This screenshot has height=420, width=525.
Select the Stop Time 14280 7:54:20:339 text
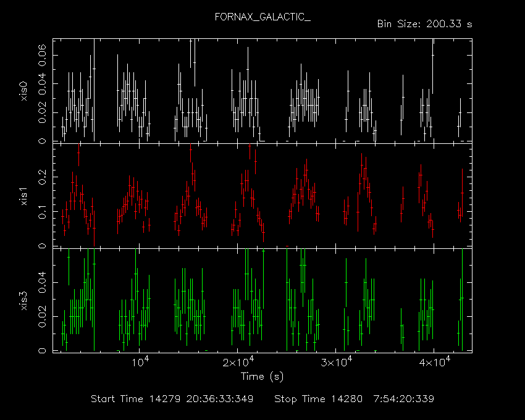(x=355, y=399)
